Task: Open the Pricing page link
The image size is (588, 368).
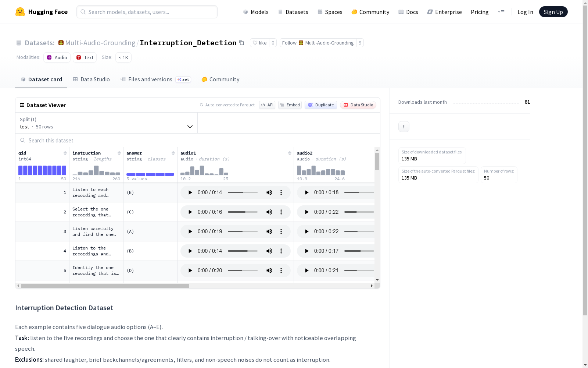Action: [x=480, y=12]
